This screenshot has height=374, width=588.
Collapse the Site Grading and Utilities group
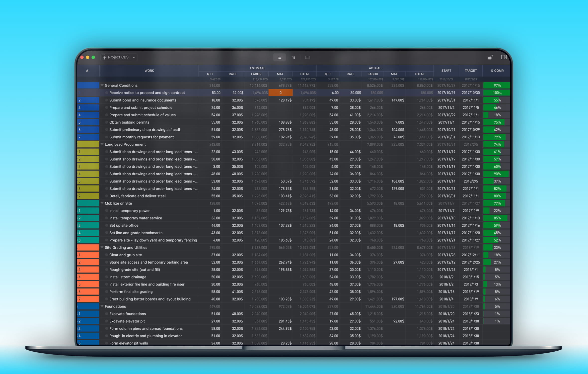pos(102,247)
